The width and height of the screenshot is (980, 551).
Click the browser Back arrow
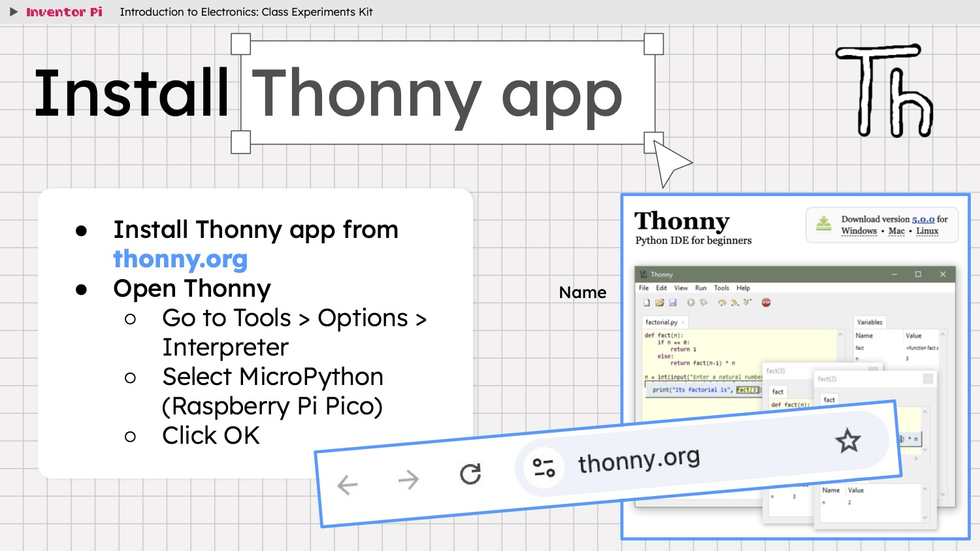point(347,485)
